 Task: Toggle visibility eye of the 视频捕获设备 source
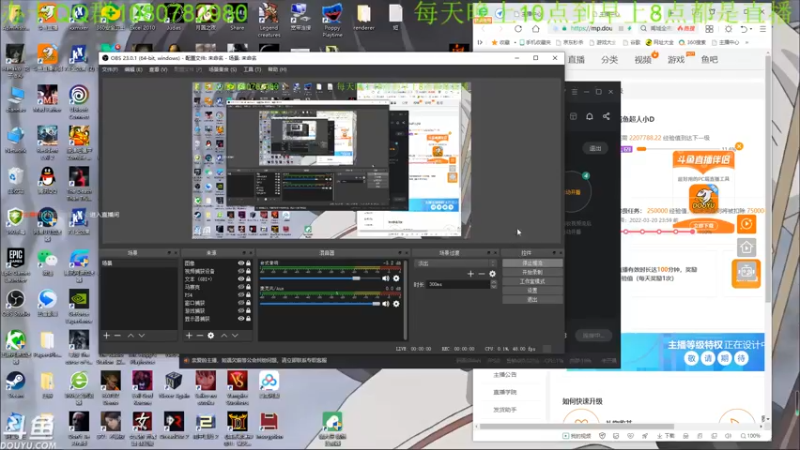(241, 271)
